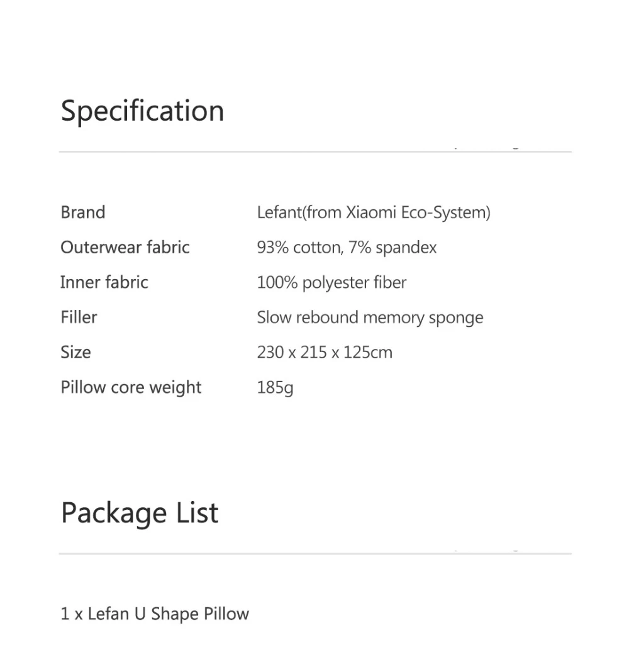Image resolution: width=629 pixels, height=672 pixels.
Task: Click the Specification heading
Action: pyautogui.click(x=142, y=111)
